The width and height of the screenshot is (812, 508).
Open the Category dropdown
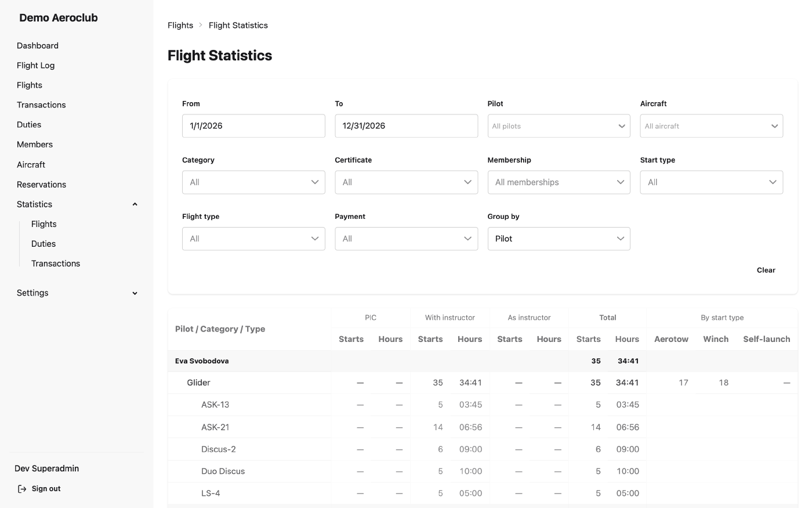[x=253, y=182]
